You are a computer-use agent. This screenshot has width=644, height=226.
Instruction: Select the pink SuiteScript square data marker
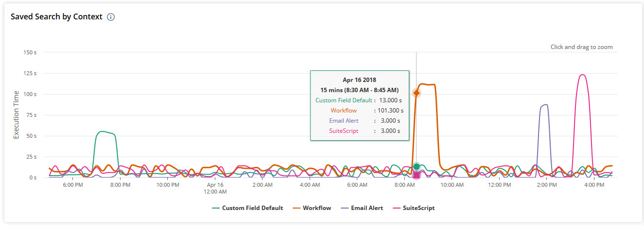[x=417, y=175]
